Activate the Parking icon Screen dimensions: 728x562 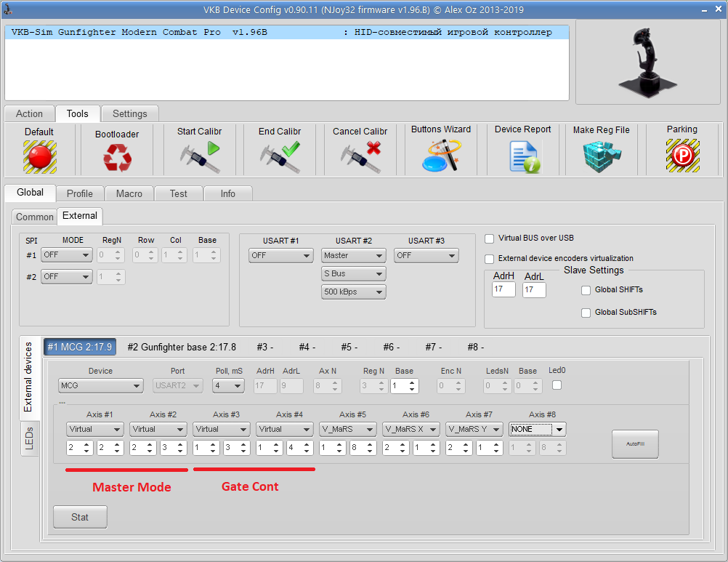[682, 156]
